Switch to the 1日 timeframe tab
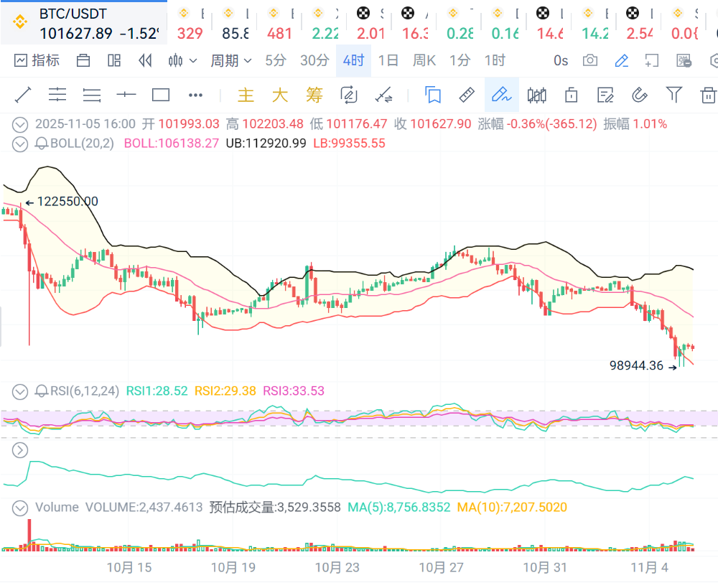 point(388,61)
